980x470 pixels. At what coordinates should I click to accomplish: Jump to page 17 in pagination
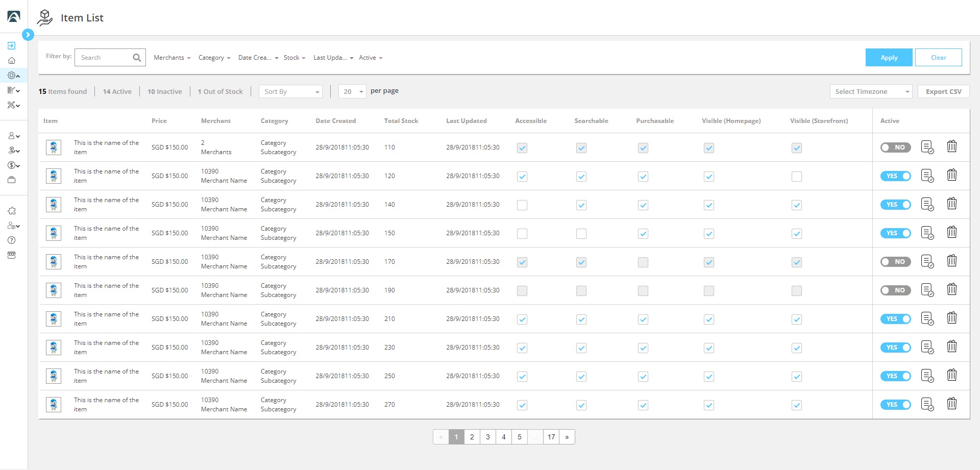[x=551, y=437]
